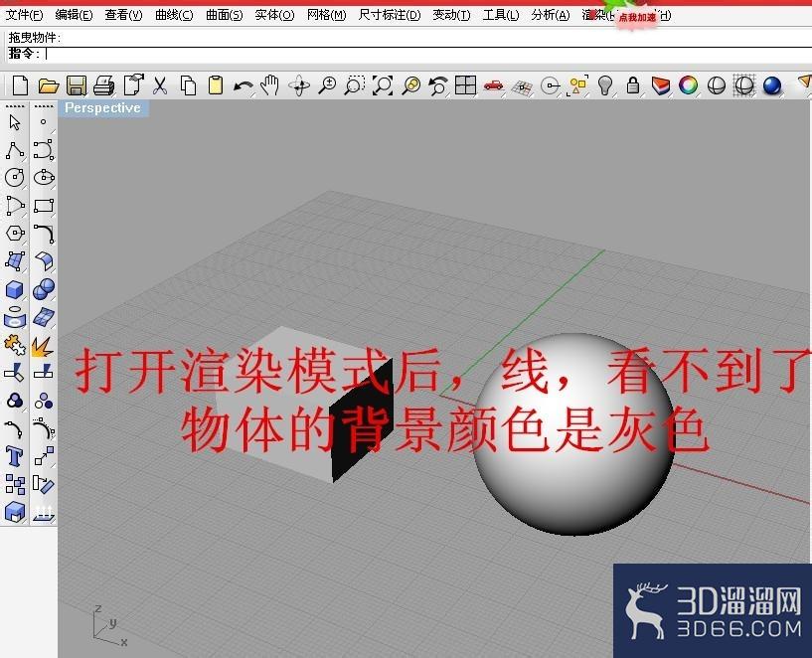Create a new file with New icon

tap(20, 84)
